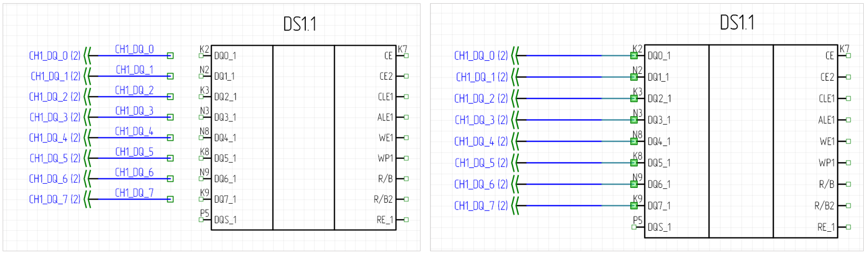Image resolution: width=868 pixels, height=256 pixels.
Task: Click the green junction at pin K2 in the connected schematic
Action: [634, 55]
